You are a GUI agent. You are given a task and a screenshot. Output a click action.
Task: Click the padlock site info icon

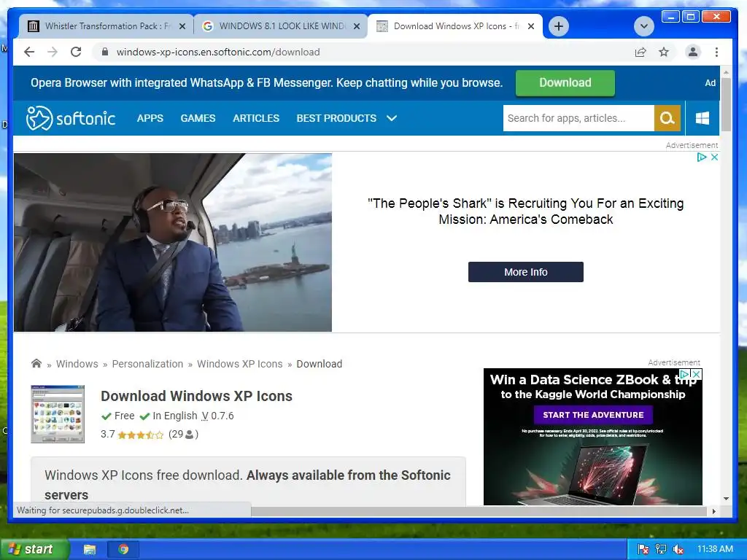(105, 52)
